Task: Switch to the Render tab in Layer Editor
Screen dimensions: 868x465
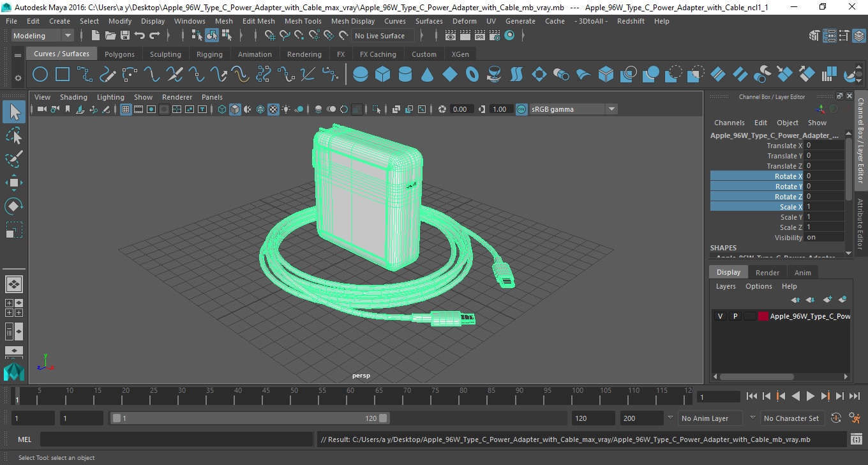Action: click(x=767, y=273)
